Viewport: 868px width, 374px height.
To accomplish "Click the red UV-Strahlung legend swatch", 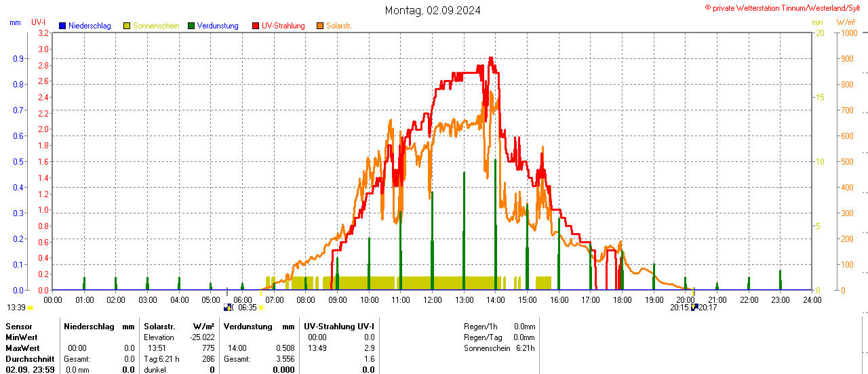I will [256, 26].
